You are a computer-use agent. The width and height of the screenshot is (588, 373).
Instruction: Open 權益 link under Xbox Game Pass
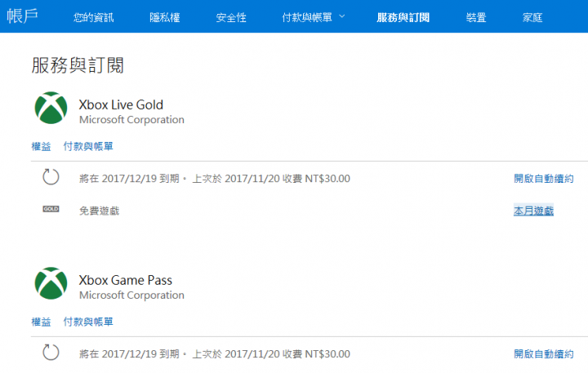41,322
